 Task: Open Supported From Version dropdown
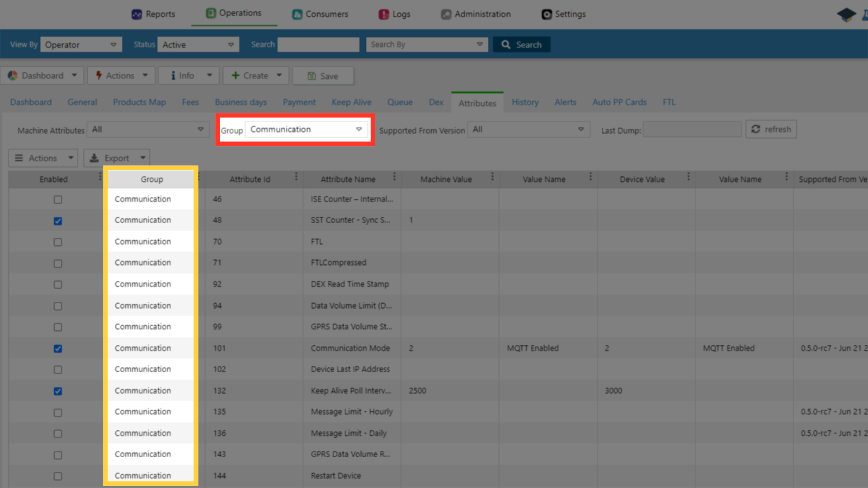528,130
